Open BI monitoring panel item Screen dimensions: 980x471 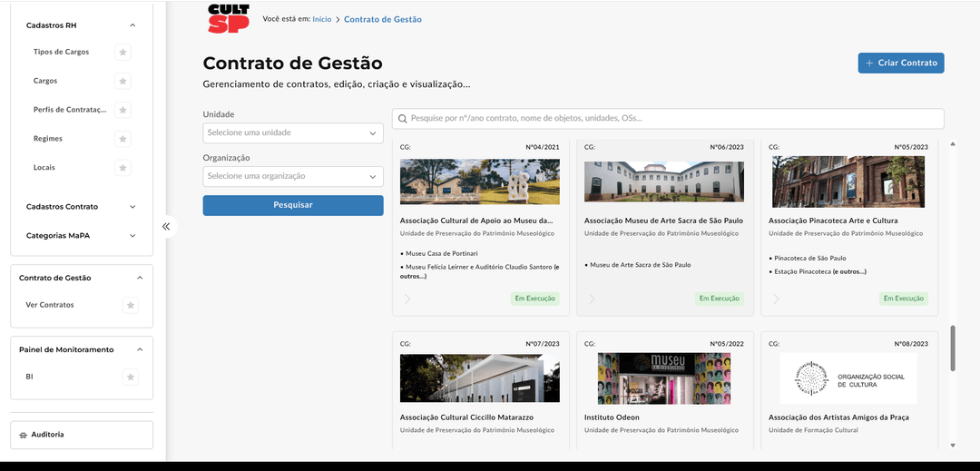point(29,378)
